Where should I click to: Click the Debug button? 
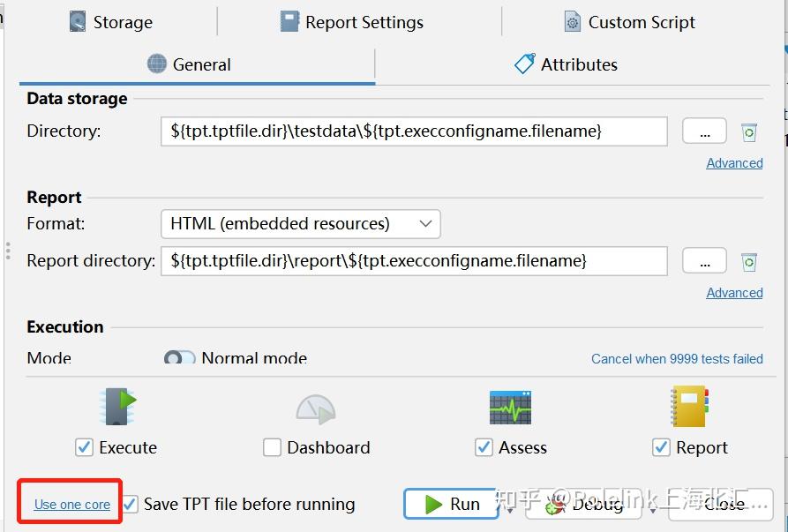(583, 504)
